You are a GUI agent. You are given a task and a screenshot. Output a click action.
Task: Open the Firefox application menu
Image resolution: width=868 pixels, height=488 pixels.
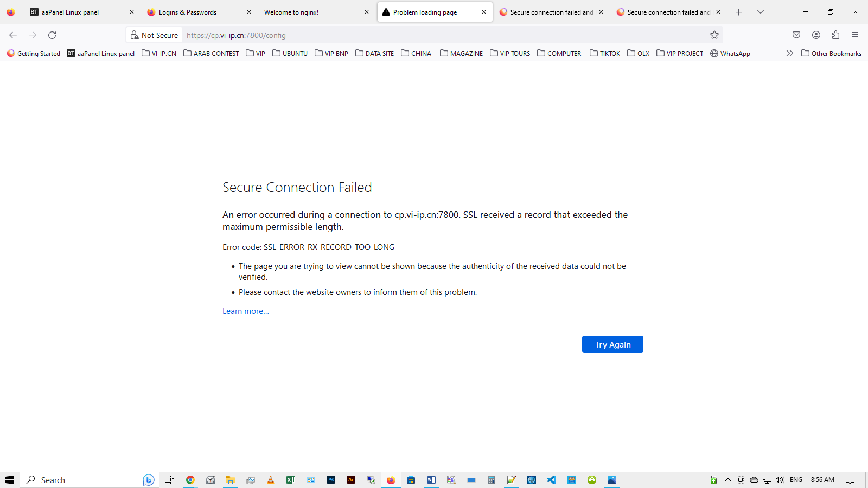pyautogui.click(x=855, y=35)
